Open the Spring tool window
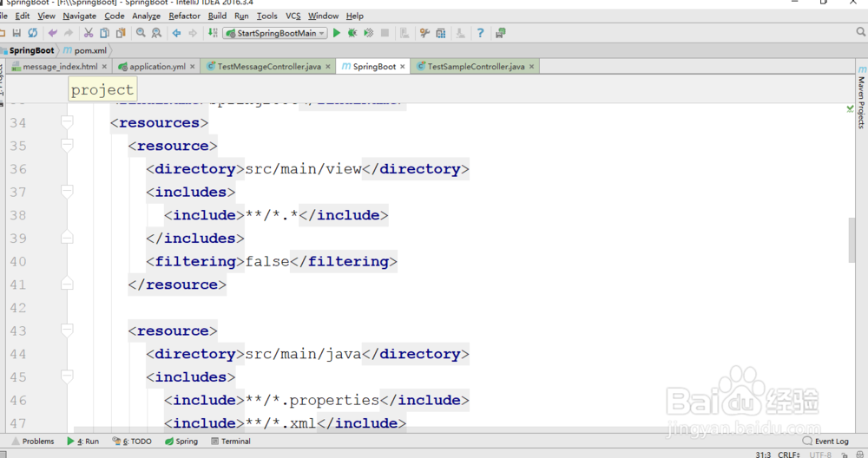 click(x=181, y=442)
